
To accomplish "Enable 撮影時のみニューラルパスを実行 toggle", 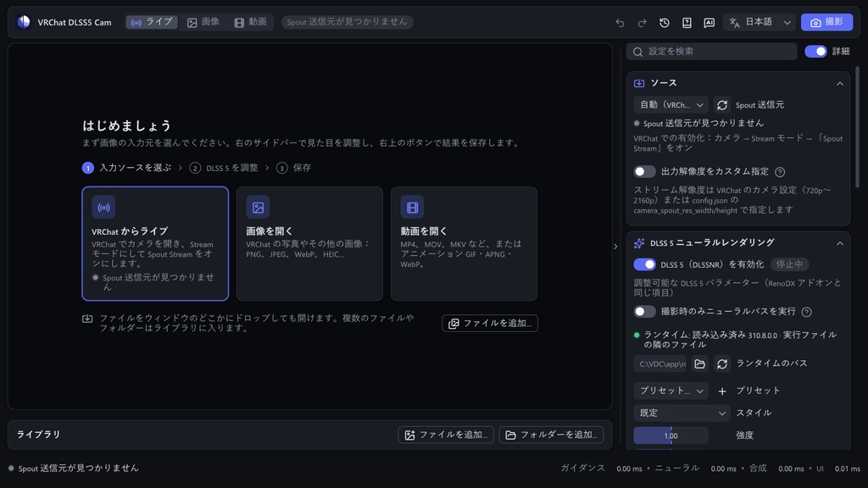I will (644, 312).
